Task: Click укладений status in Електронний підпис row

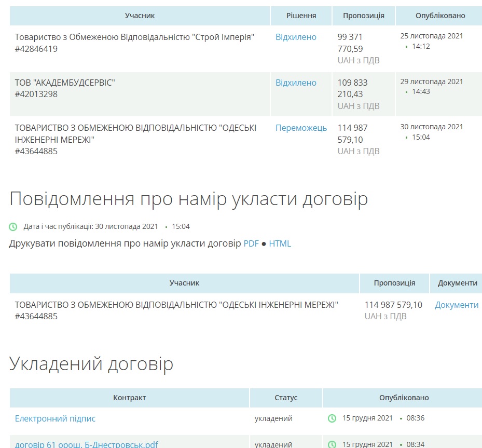Action: tap(273, 418)
